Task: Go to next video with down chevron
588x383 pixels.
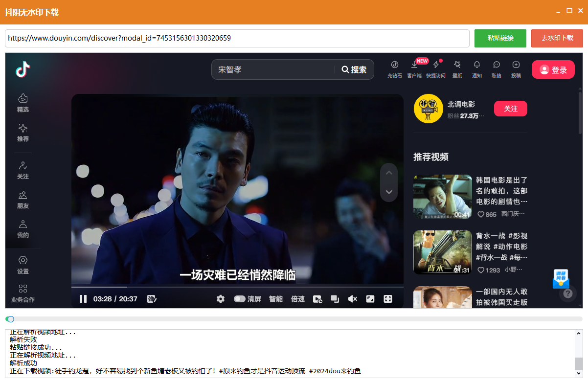Action: point(389,192)
